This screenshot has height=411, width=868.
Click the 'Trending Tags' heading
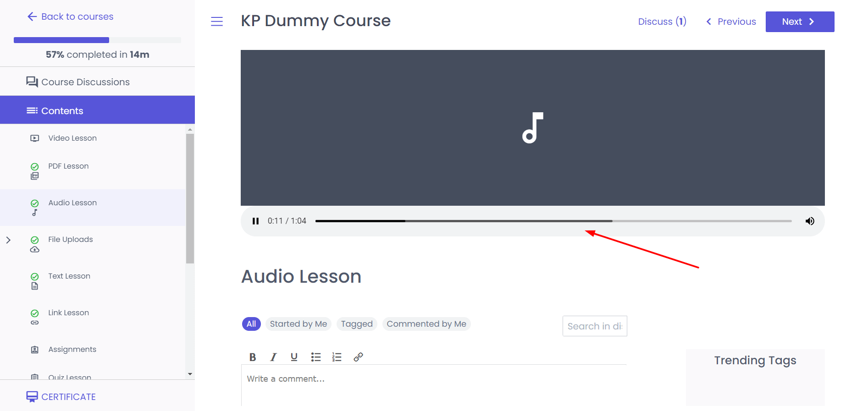(x=755, y=361)
